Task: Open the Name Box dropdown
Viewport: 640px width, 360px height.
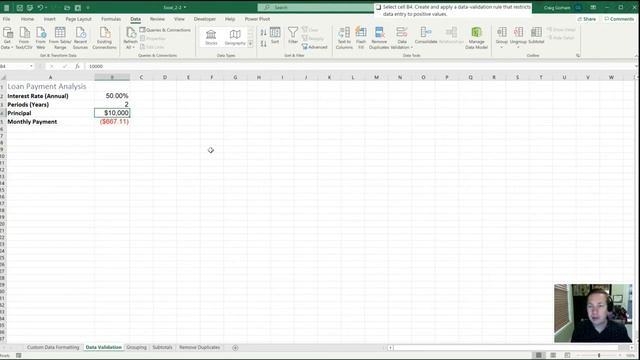Action: point(31,66)
